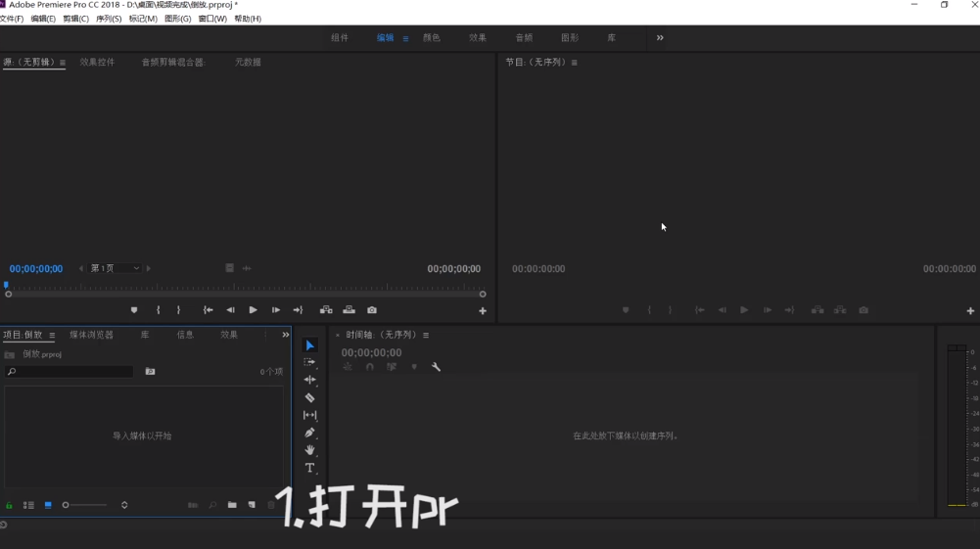
Task: Expand hidden Project panel tabs chevron
Action: pos(286,335)
